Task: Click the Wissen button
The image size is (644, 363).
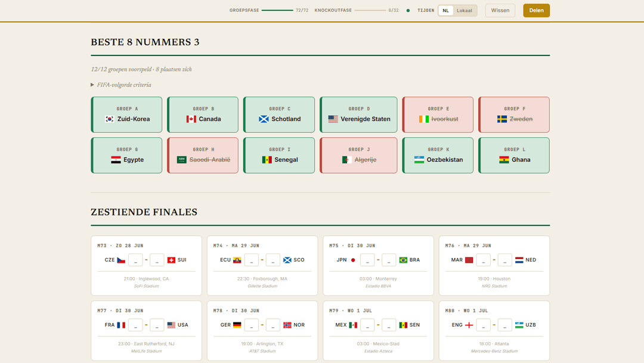Action: 500,11
